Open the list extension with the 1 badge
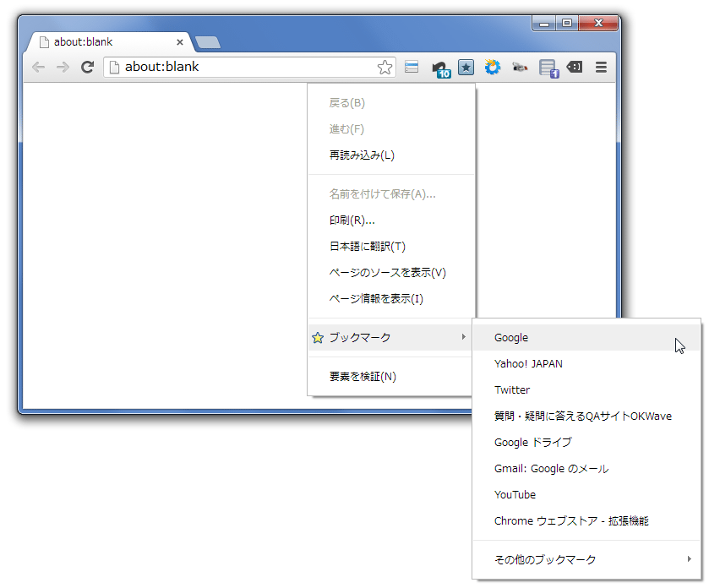Image resolution: width=709 pixels, height=588 pixels. [549, 69]
